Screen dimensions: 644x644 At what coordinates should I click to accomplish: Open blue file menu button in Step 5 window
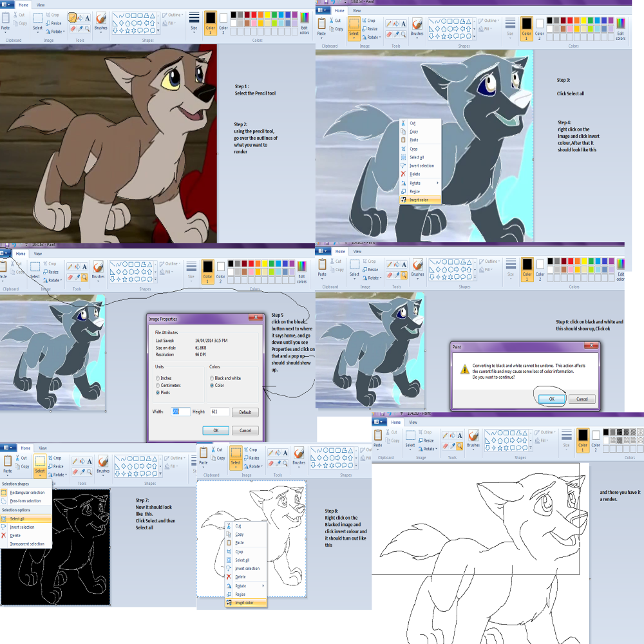tap(5, 253)
